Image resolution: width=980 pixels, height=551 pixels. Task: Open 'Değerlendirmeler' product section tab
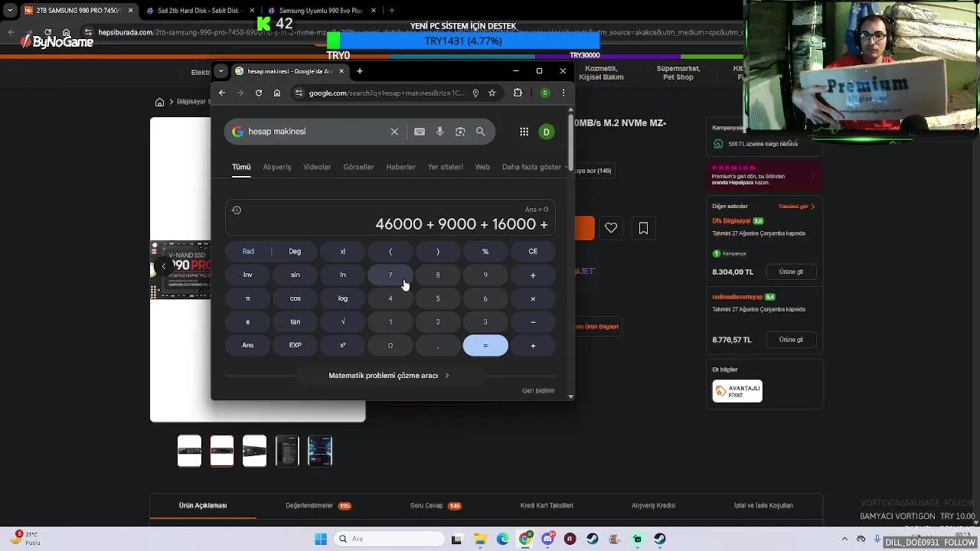(x=318, y=506)
